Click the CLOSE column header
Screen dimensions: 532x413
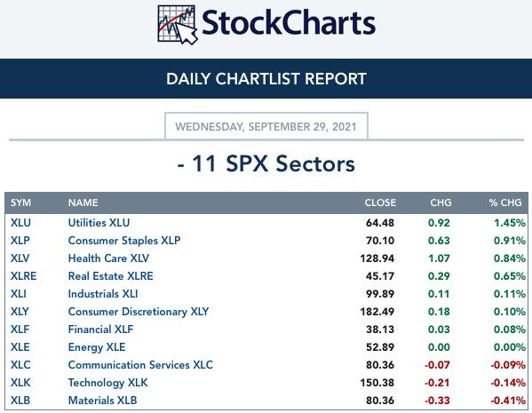[380, 203]
